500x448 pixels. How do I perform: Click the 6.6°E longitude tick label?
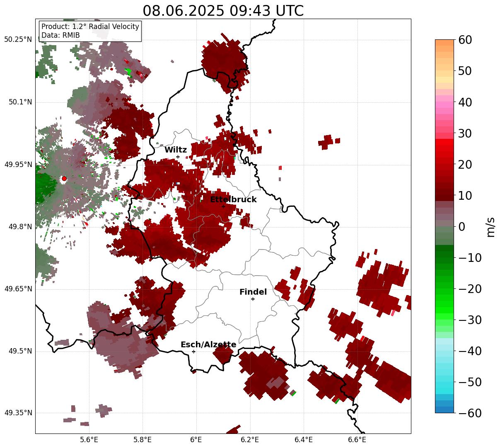[357, 439]
